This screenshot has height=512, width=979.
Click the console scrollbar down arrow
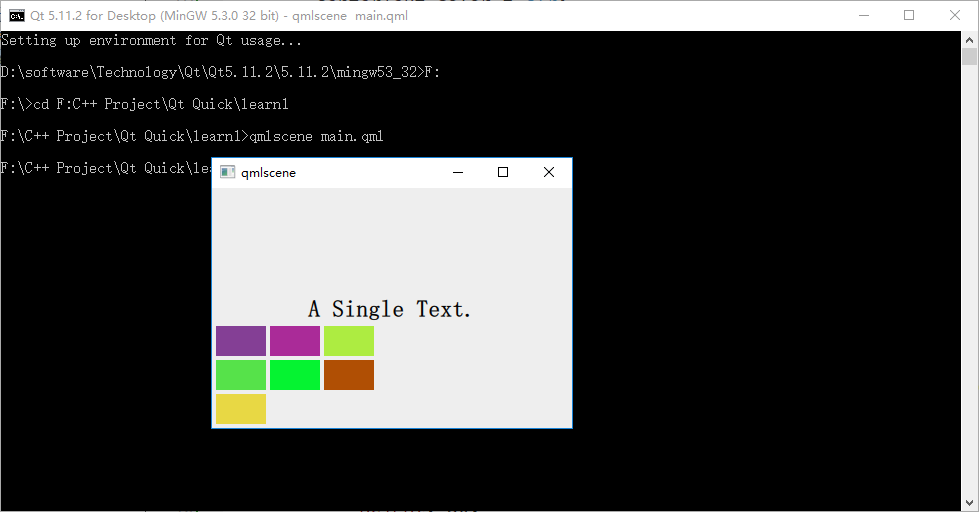pos(969,503)
